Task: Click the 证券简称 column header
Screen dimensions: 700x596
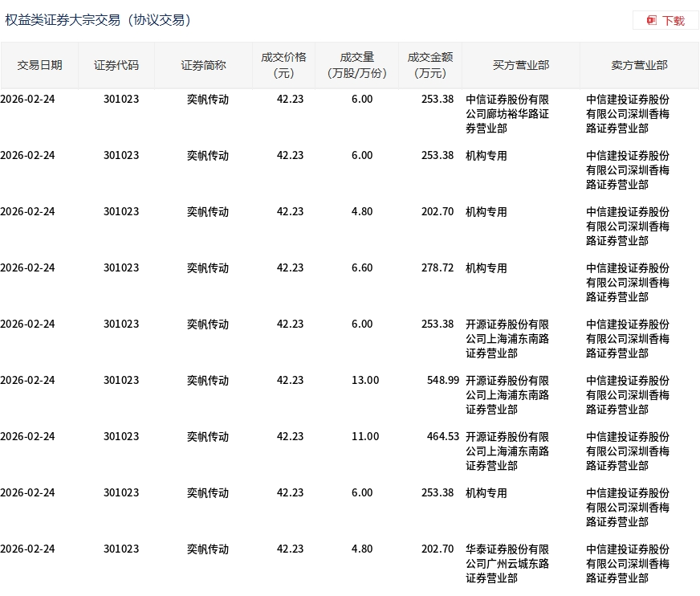Action: pyautogui.click(x=202, y=65)
